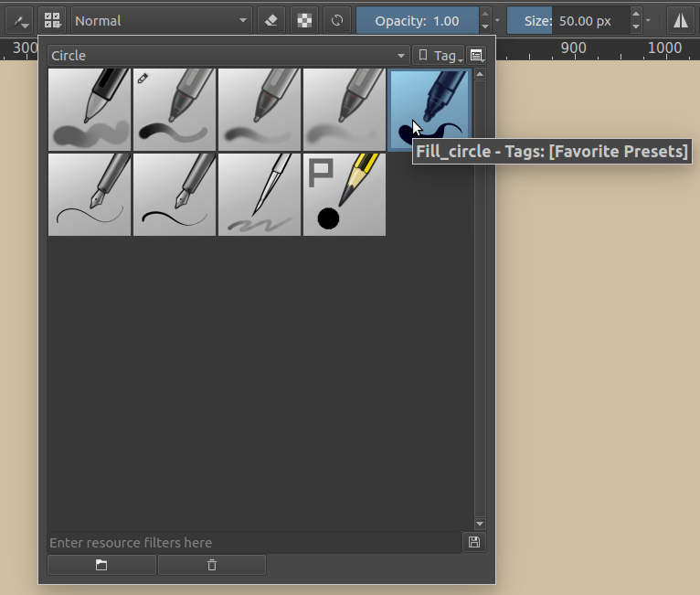Select the thick-line fountain pen ink preset
This screenshot has width=700, height=595.
point(175,195)
